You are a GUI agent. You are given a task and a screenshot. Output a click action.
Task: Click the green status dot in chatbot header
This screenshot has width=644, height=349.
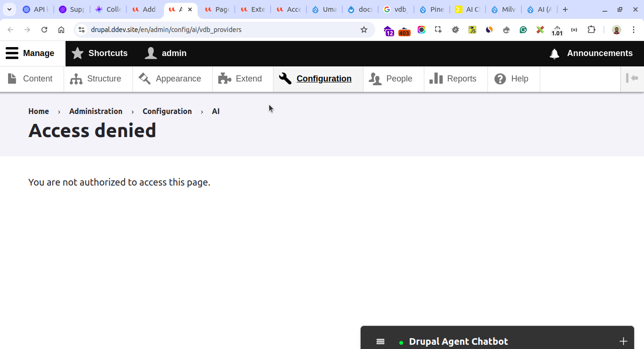pyautogui.click(x=400, y=341)
